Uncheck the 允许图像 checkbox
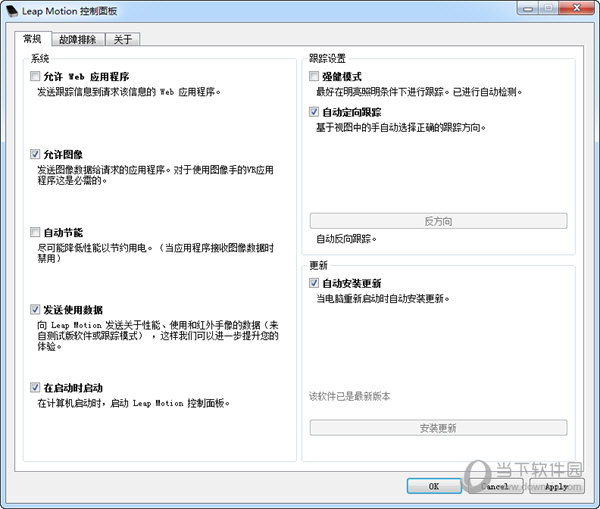This screenshot has width=600, height=509. click(36, 154)
